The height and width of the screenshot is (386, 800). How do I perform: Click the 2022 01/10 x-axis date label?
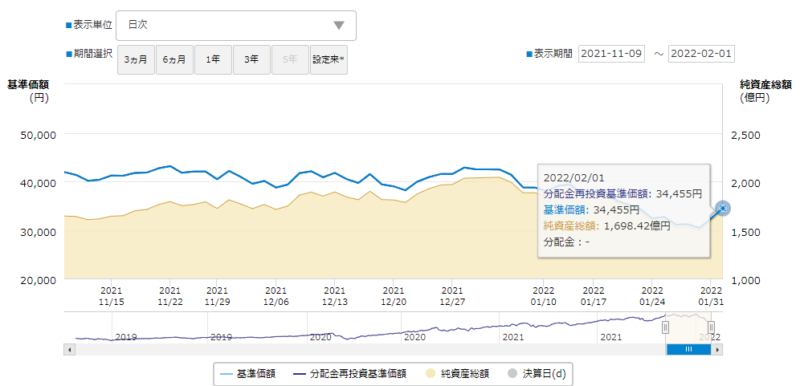[543, 296]
